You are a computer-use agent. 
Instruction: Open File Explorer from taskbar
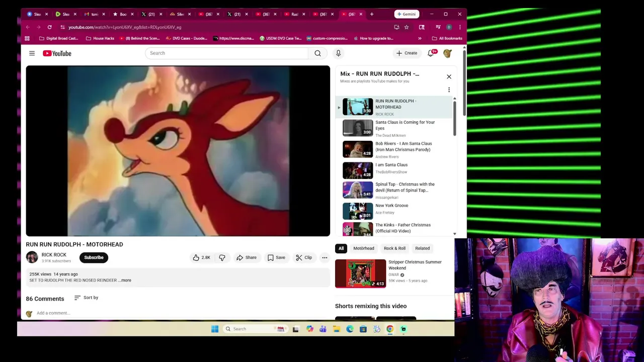pyautogui.click(x=336, y=329)
